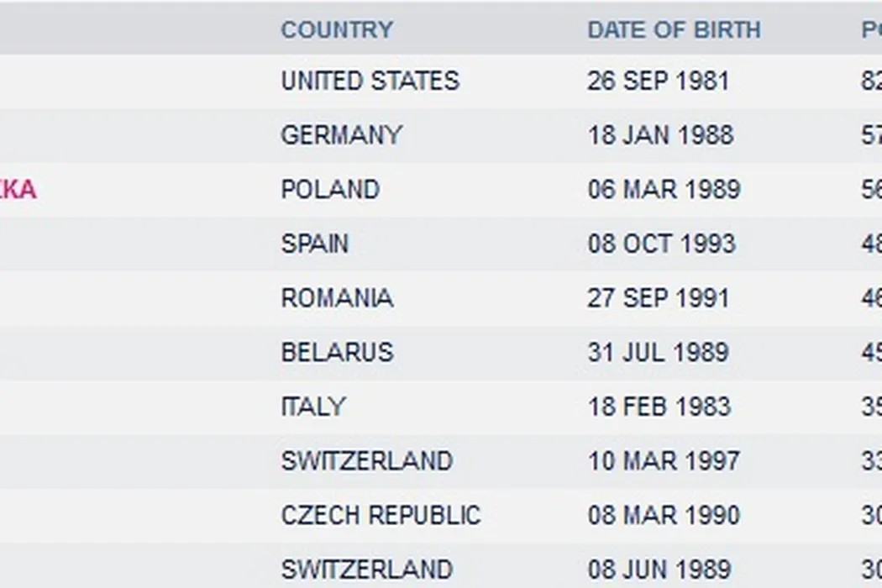
Task: Click the 18 FEB 1983 birth date
Action: pos(659,407)
